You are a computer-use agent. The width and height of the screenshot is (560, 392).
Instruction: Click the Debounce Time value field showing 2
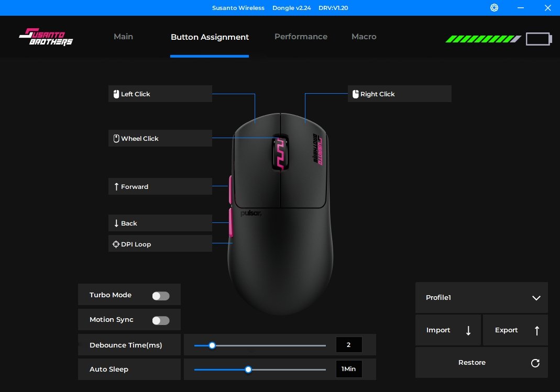(349, 344)
